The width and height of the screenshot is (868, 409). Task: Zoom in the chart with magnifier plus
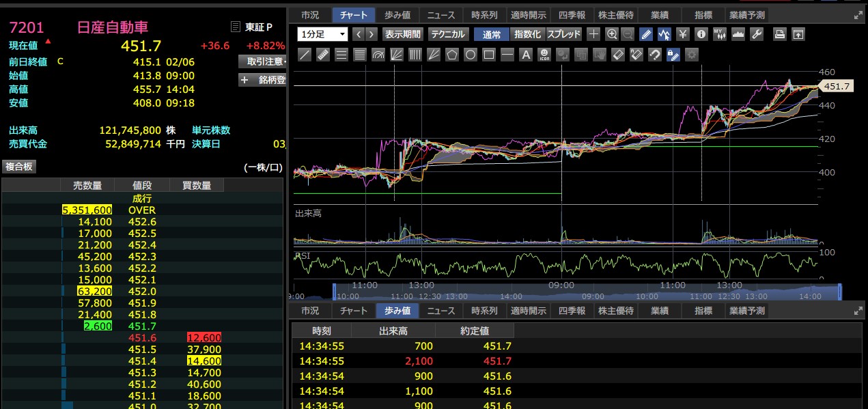(612, 34)
